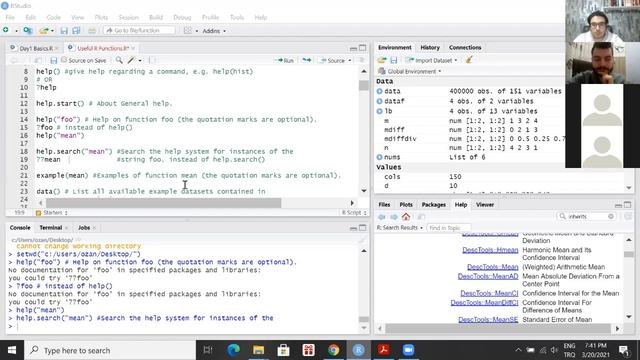The height and width of the screenshot is (360, 640).
Task: Click the Find in Topic field
Action: (448, 228)
